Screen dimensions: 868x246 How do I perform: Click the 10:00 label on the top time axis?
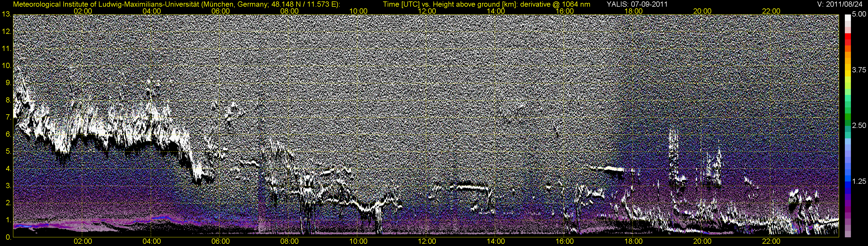(x=358, y=11)
